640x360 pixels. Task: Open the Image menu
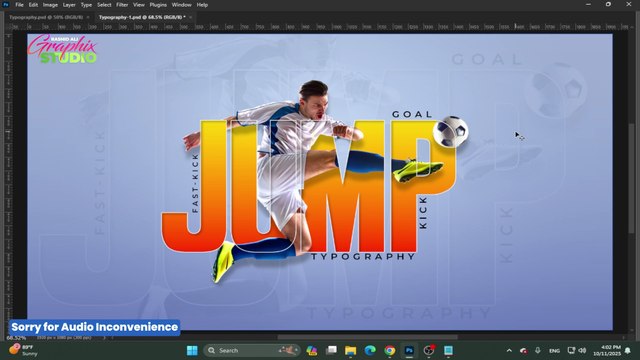pyautogui.click(x=50, y=5)
